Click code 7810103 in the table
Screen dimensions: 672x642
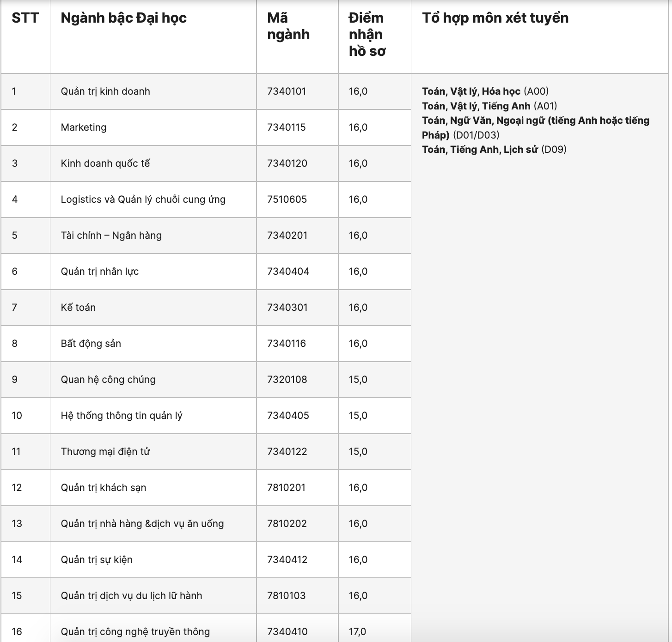(287, 596)
